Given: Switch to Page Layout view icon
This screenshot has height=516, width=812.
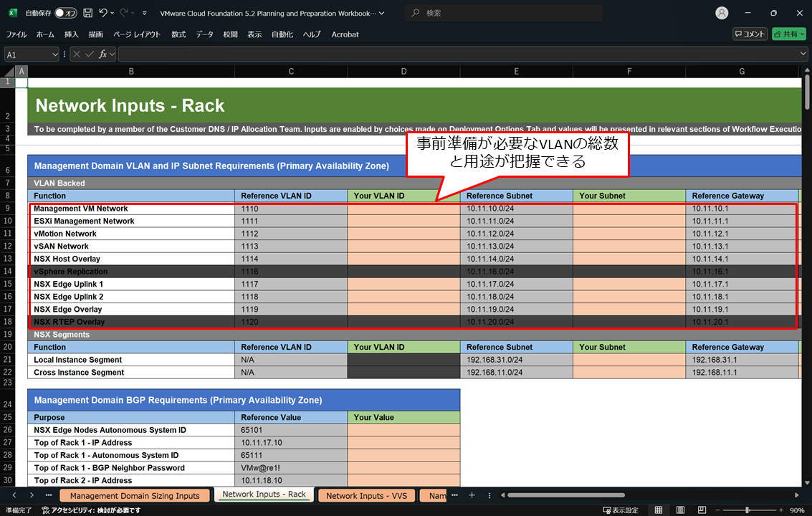Looking at the screenshot, I should tap(680, 510).
